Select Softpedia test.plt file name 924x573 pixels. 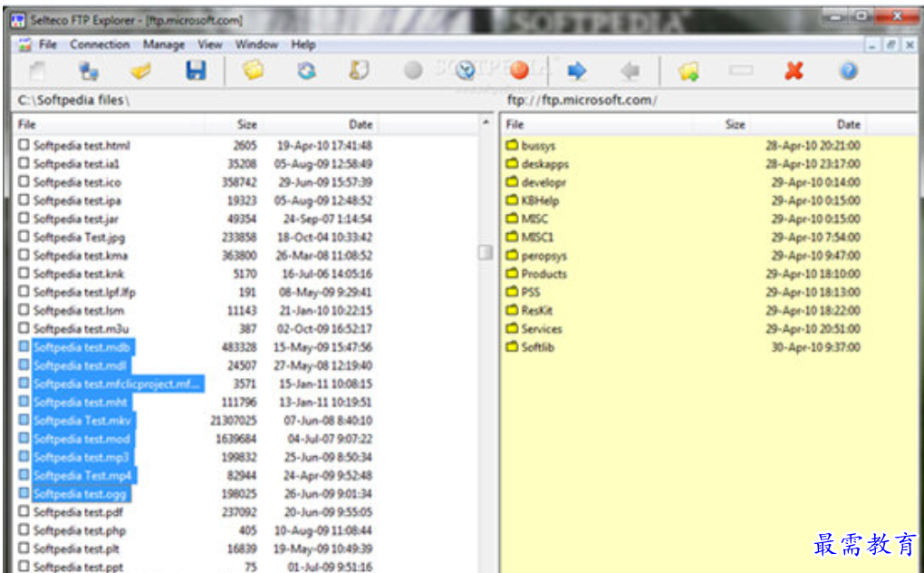[76, 549]
